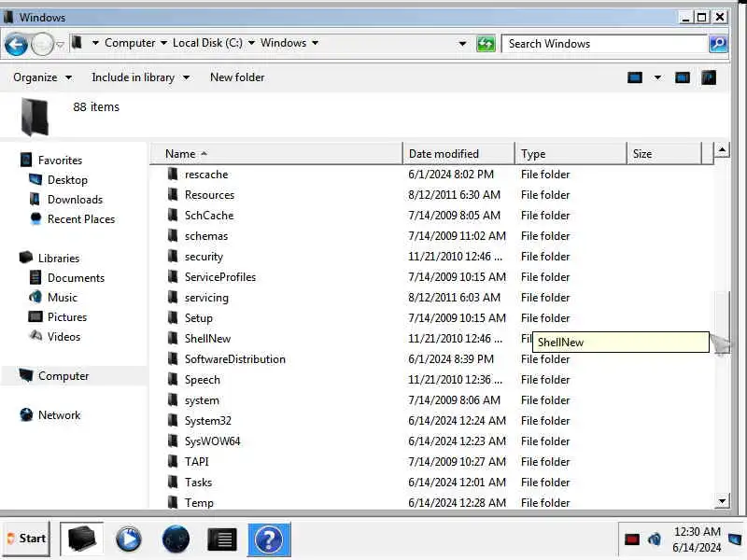Click the TAPI folder icon
This screenshot has height=560, width=747.
pyautogui.click(x=173, y=461)
